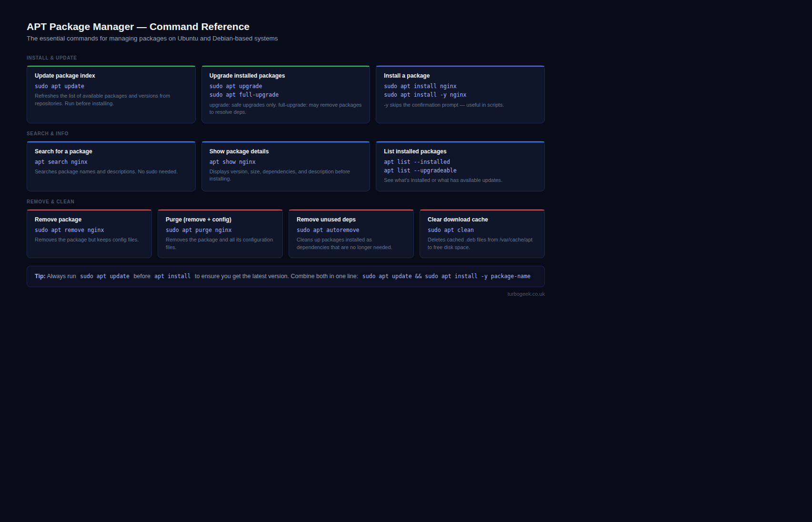Click the 'Show package details' card title

(239, 151)
